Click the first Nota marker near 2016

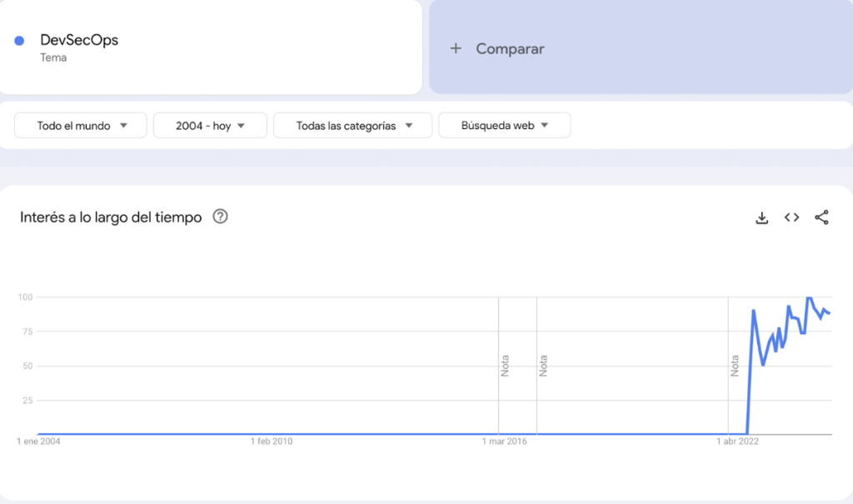pyautogui.click(x=505, y=366)
